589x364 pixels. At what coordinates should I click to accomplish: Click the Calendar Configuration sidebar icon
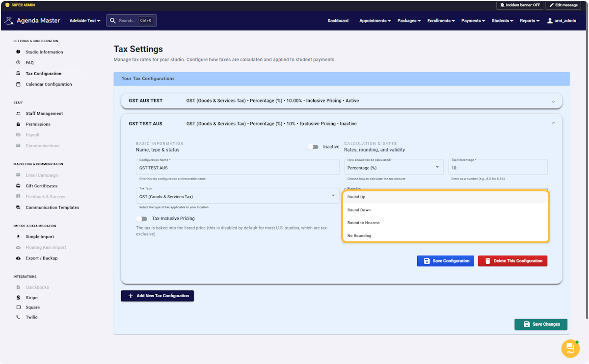point(18,84)
